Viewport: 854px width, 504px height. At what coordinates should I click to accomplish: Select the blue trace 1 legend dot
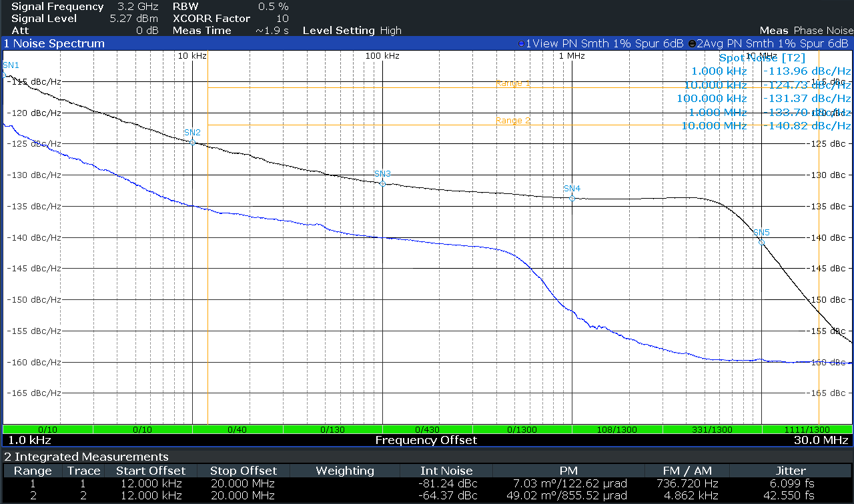tap(521, 44)
